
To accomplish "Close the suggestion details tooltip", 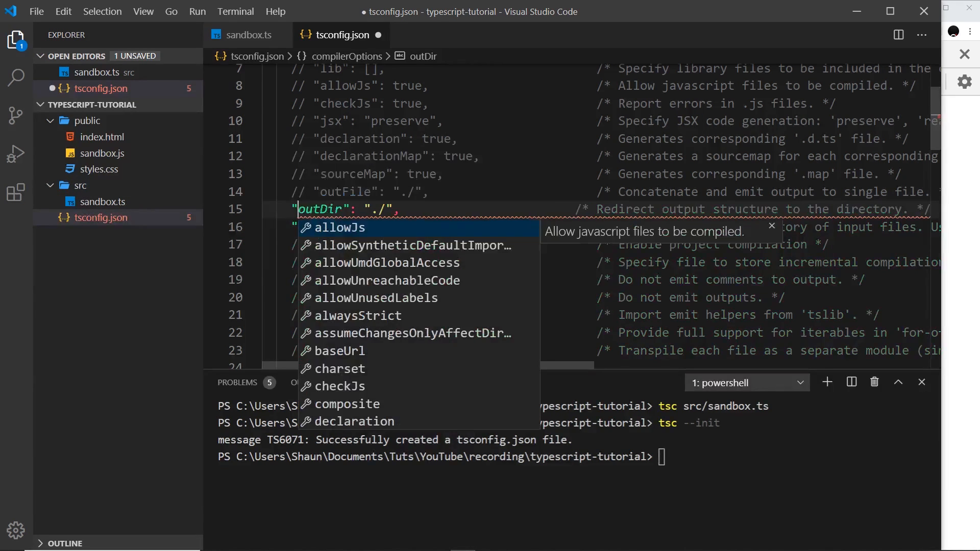I will click(772, 226).
